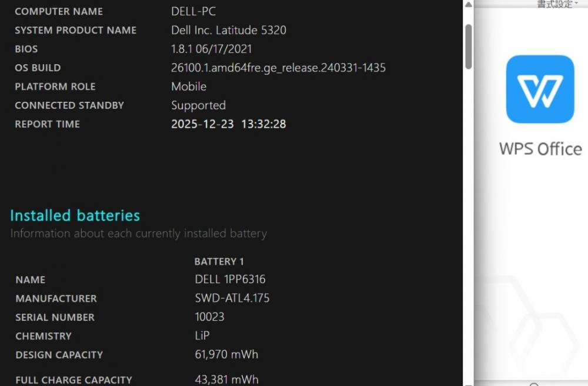Click the vertical scrollbar thumb
588x386 pixels.
click(x=468, y=46)
